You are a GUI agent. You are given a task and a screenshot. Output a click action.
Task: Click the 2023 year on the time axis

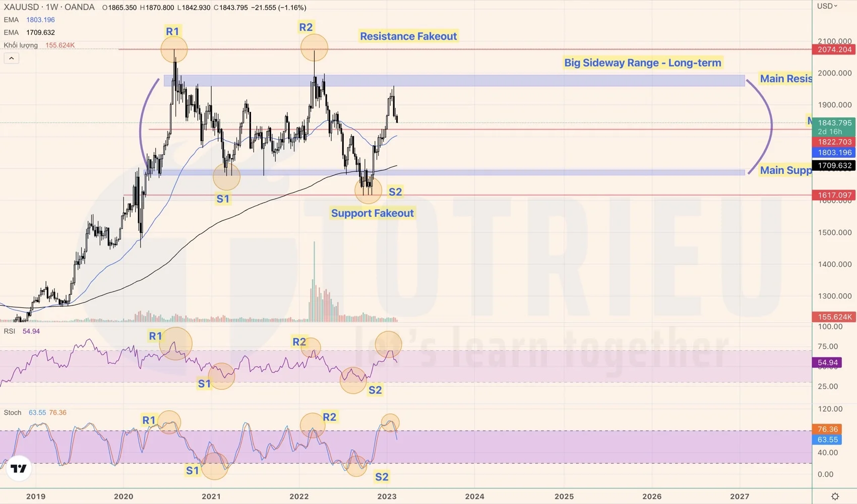pyautogui.click(x=387, y=496)
